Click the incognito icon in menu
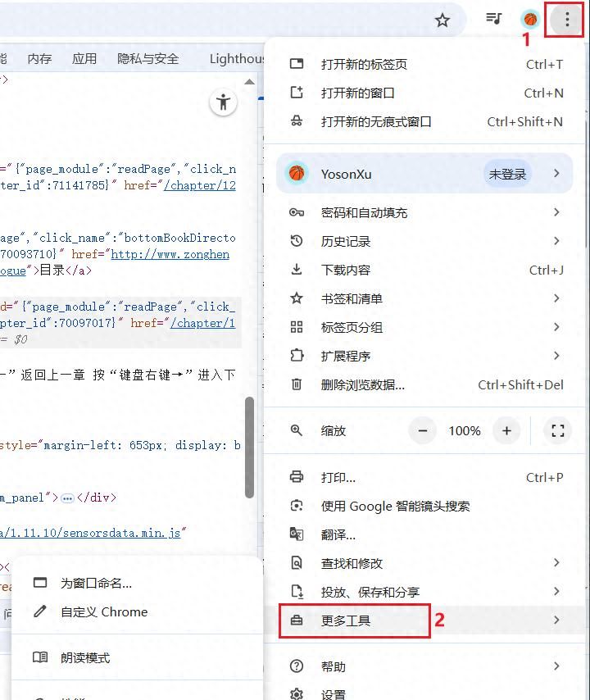This screenshot has height=700, width=590. point(297,121)
